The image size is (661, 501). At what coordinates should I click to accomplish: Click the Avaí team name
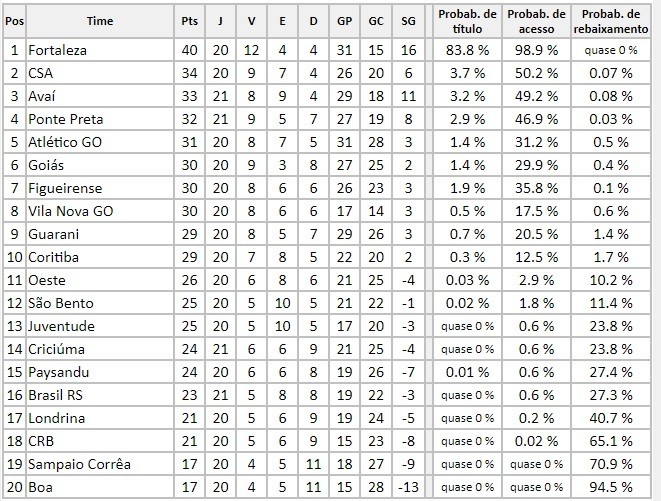pyautogui.click(x=42, y=96)
